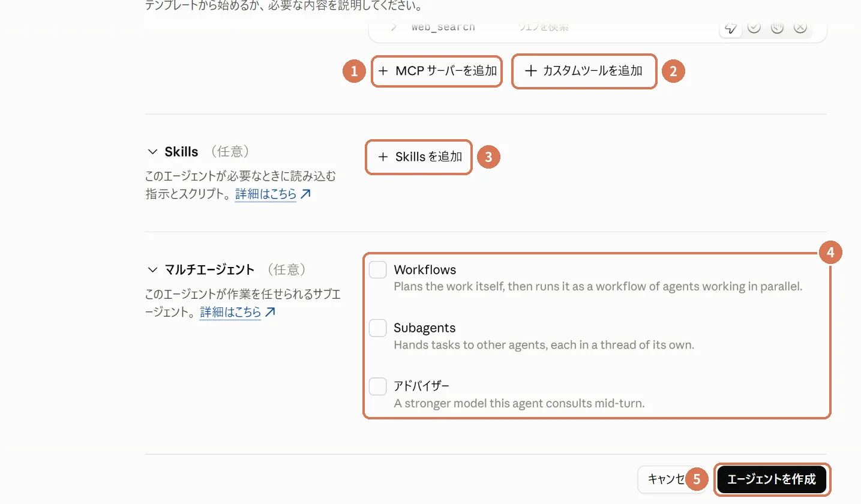Click the description 'A stronger model this agent consults' text
The height and width of the screenshot is (504, 861).
(x=519, y=403)
